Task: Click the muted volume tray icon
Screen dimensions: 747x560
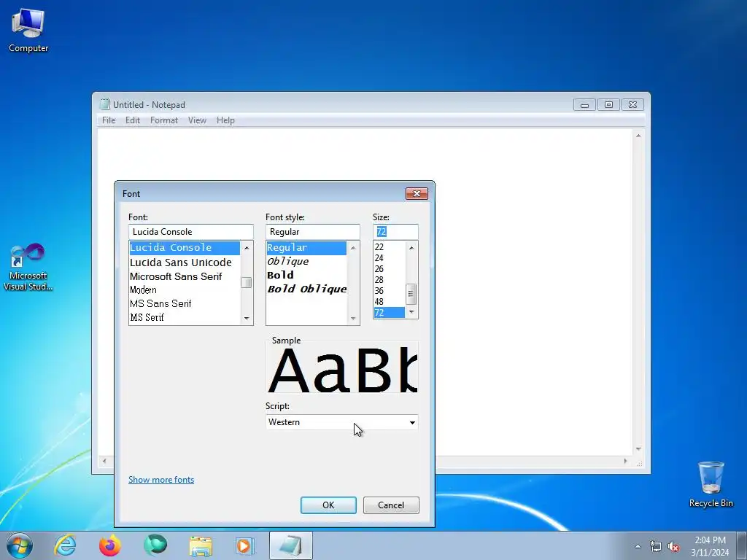Action: pos(673,546)
